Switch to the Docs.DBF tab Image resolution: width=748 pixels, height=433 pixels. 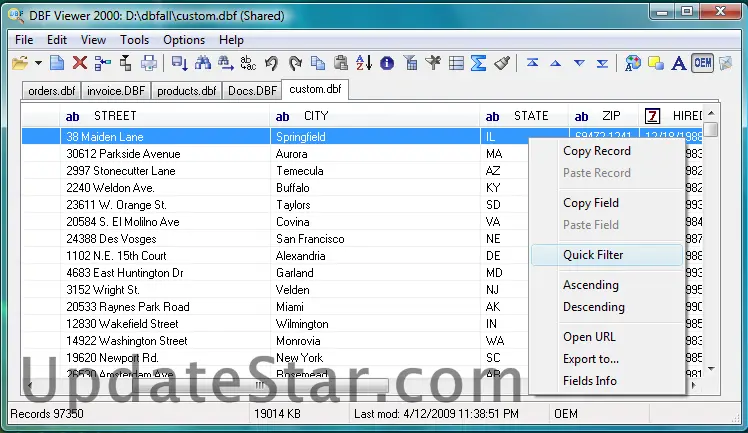coord(252,91)
